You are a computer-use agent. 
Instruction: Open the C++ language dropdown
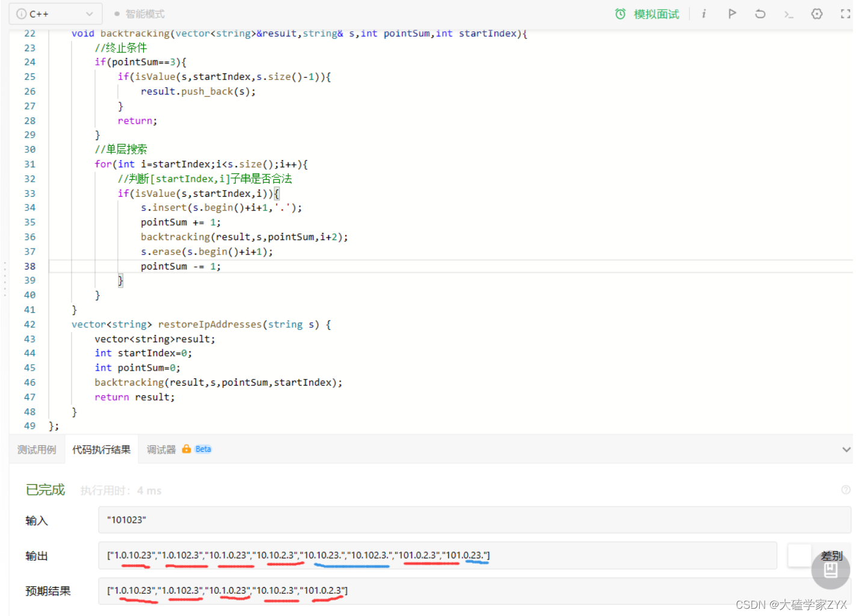pyautogui.click(x=55, y=14)
